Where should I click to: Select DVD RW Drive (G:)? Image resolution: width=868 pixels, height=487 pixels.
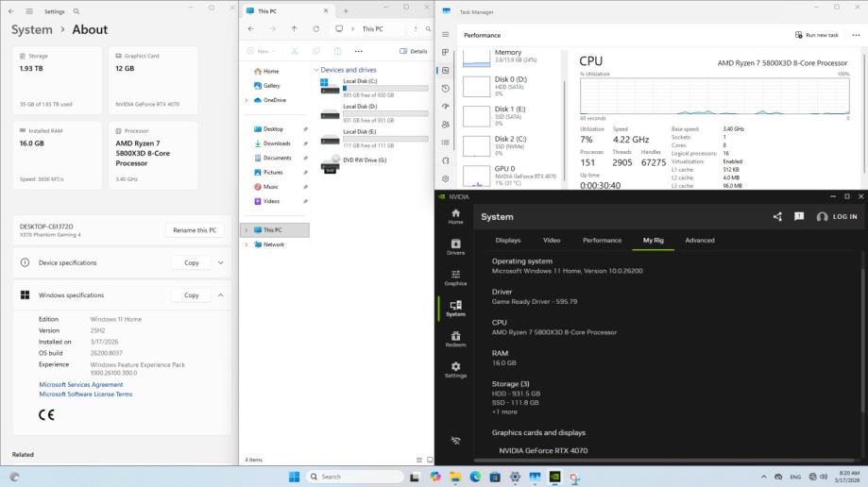(354, 164)
